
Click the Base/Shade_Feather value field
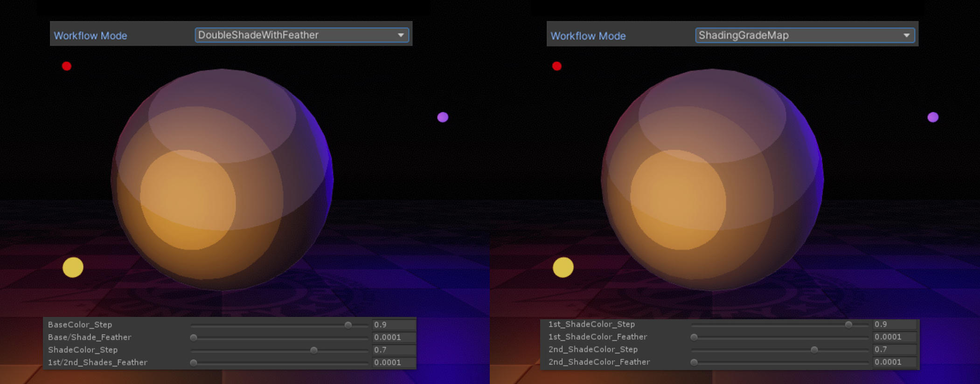coord(393,337)
